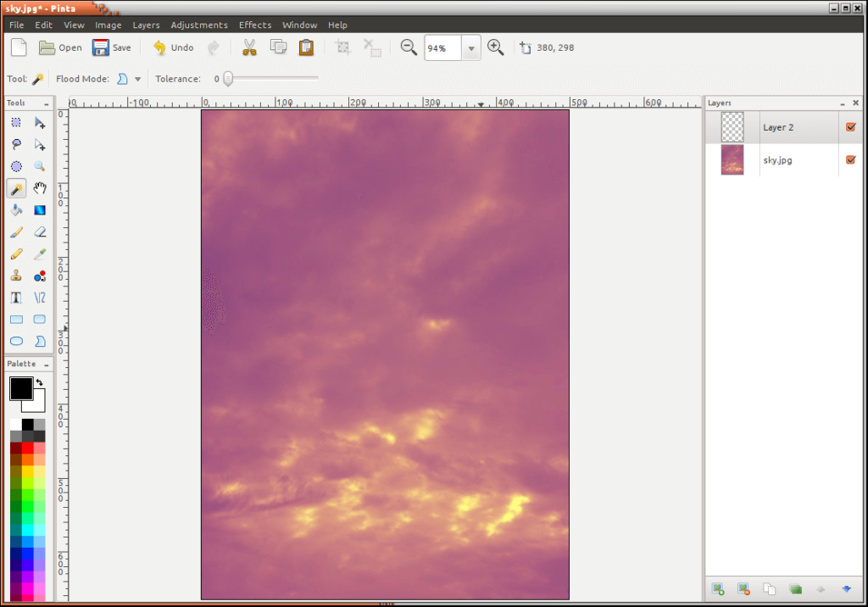Collapse the Palette panel
This screenshot has width=868, height=607.
tap(47, 364)
